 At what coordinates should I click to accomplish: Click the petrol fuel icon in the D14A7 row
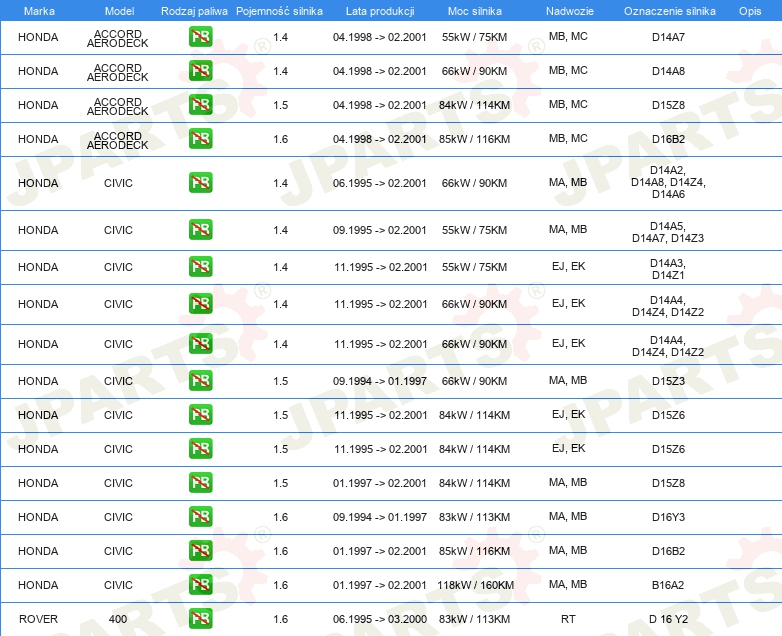pos(200,37)
